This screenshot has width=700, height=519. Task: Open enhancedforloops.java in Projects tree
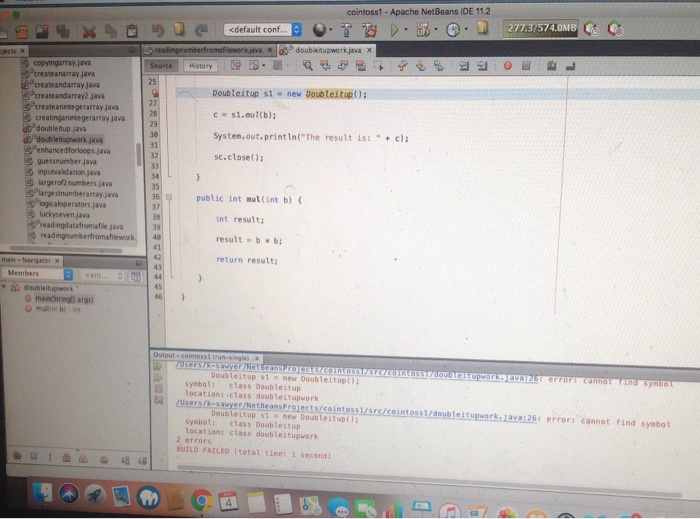(x=73, y=150)
